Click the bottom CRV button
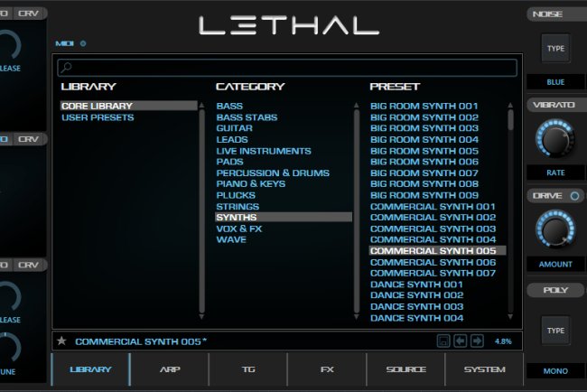Viewport: 587px width, 392px height. 29,265
